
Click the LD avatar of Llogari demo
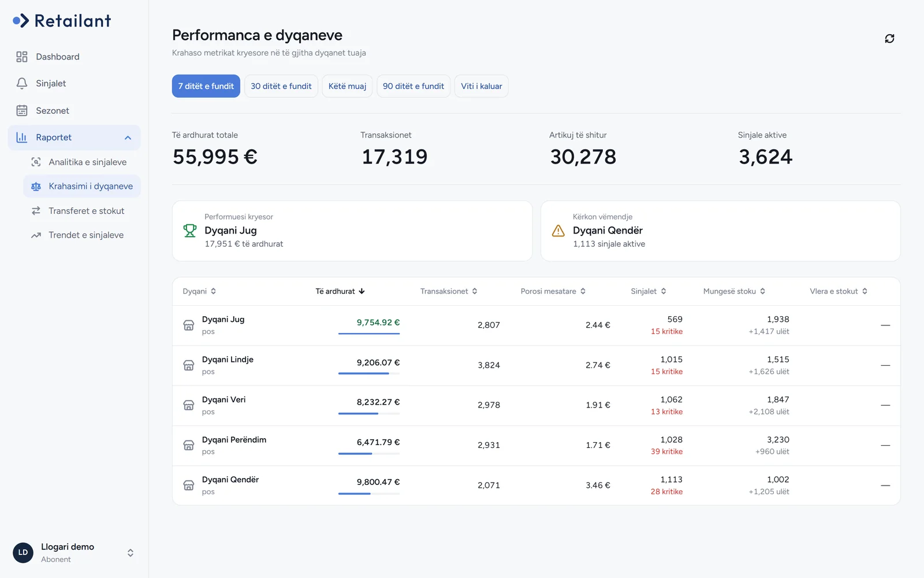click(x=23, y=553)
